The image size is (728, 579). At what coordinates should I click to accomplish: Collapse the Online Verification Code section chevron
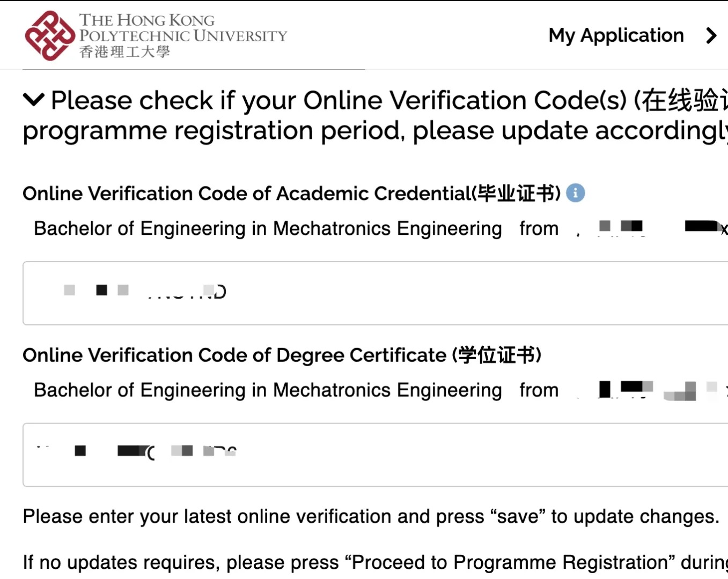tap(34, 100)
